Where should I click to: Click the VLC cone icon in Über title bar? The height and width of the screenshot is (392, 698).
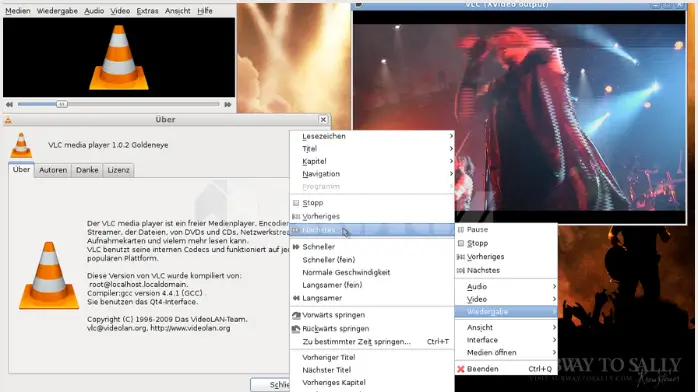click(8, 119)
